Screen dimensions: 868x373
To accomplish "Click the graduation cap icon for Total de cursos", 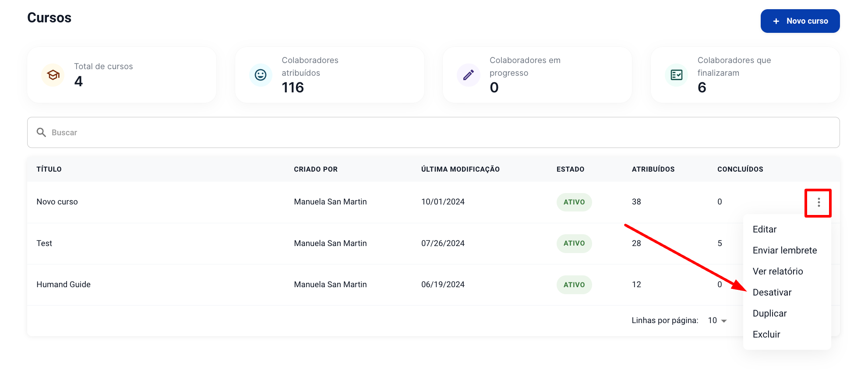I will [x=53, y=75].
